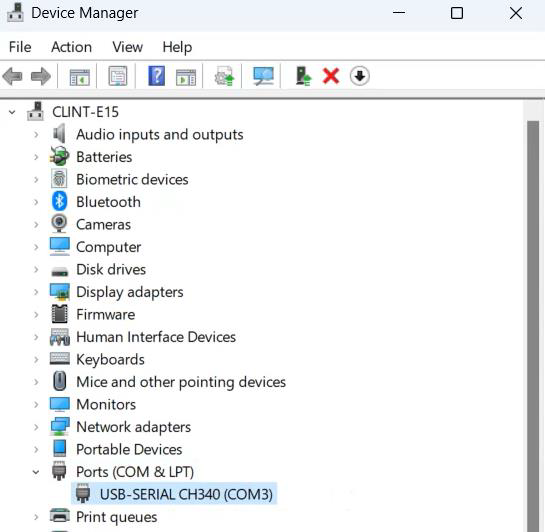Expand the Network adapters chevron
Viewport: 545px width, 532px height.
click(x=36, y=427)
